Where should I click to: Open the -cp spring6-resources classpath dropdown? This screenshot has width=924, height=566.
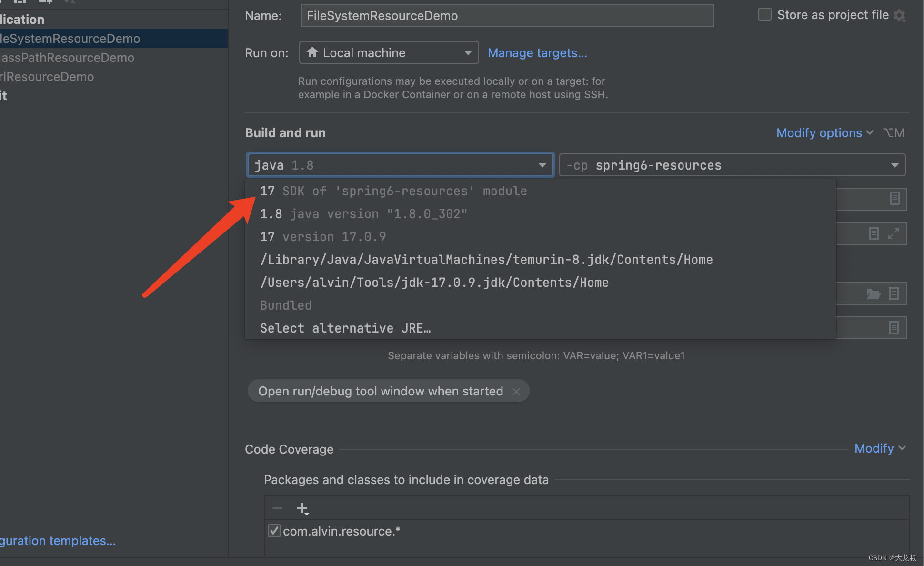tap(894, 165)
